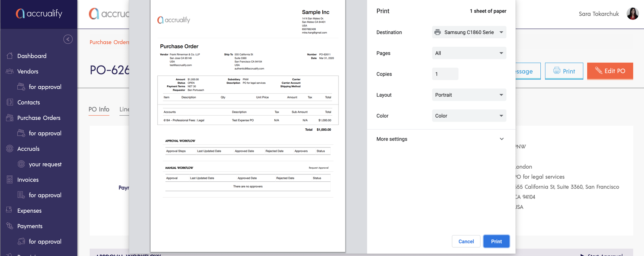Click the accrualify logo in the sidebar
The width and height of the screenshot is (644, 256).
(x=39, y=13)
